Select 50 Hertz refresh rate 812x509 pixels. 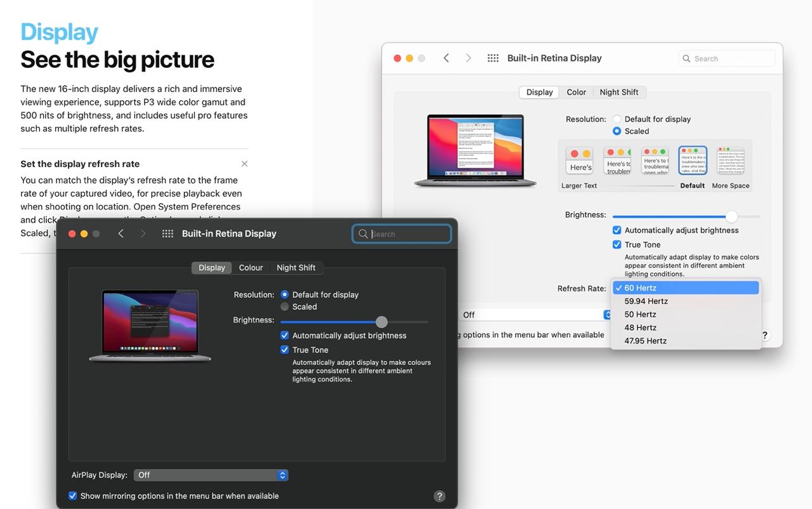686,315
